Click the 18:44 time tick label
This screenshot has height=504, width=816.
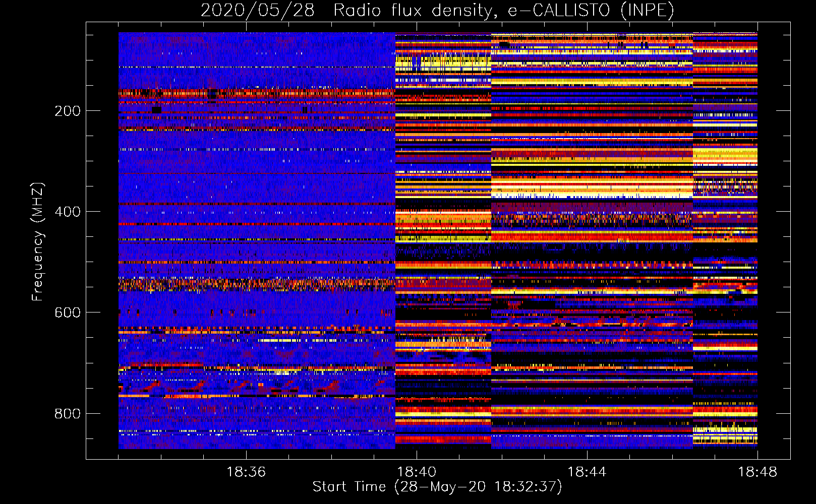tap(587, 472)
